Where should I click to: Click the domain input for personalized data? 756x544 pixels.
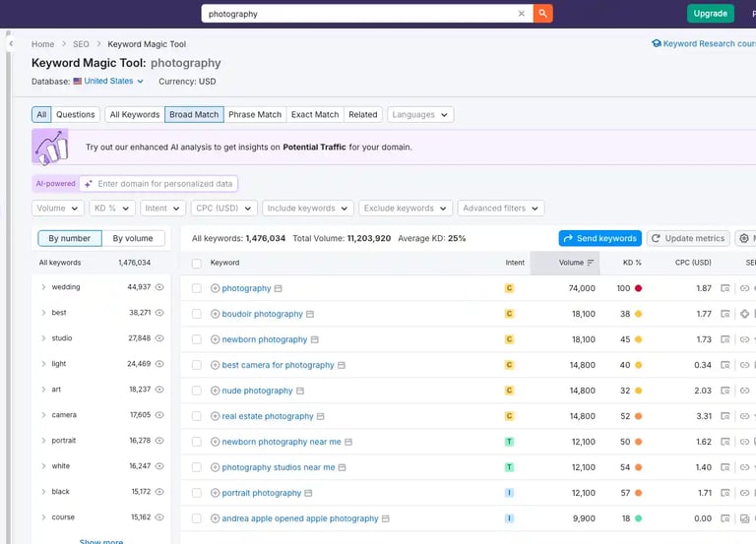click(158, 184)
